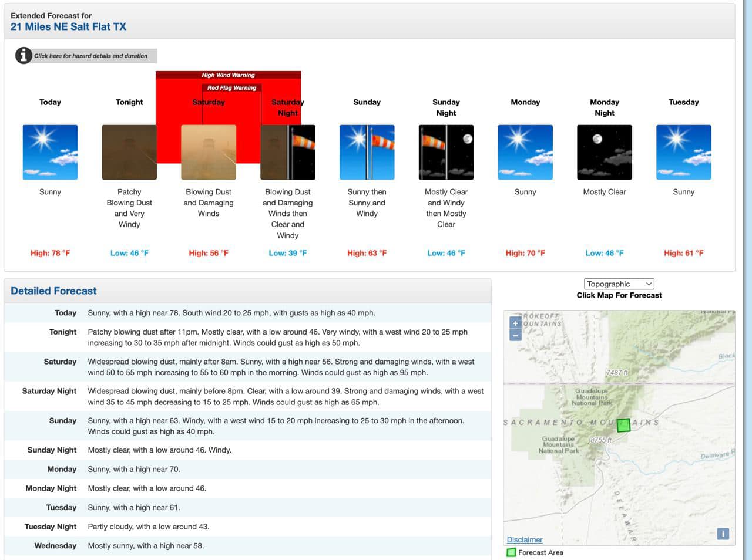This screenshot has height=560, width=752.
Task: Click Saturday Night's windsock forecast icon
Action: [x=288, y=152]
